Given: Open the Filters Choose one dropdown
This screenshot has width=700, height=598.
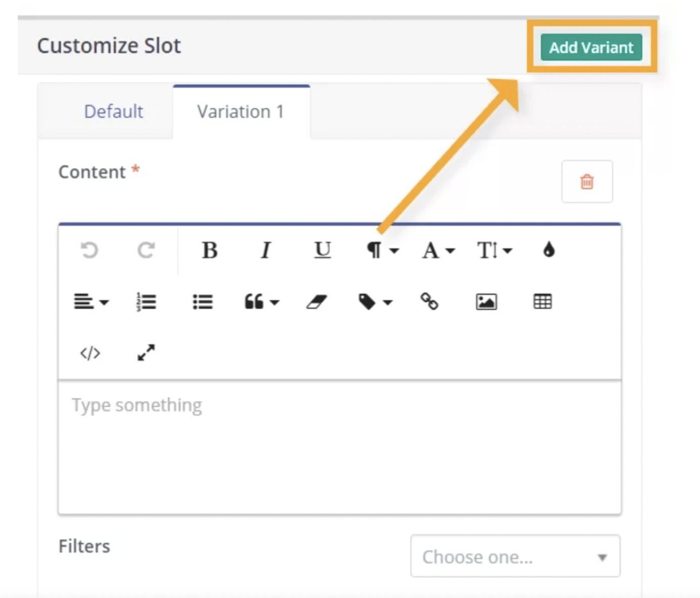Looking at the screenshot, I should (x=515, y=557).
